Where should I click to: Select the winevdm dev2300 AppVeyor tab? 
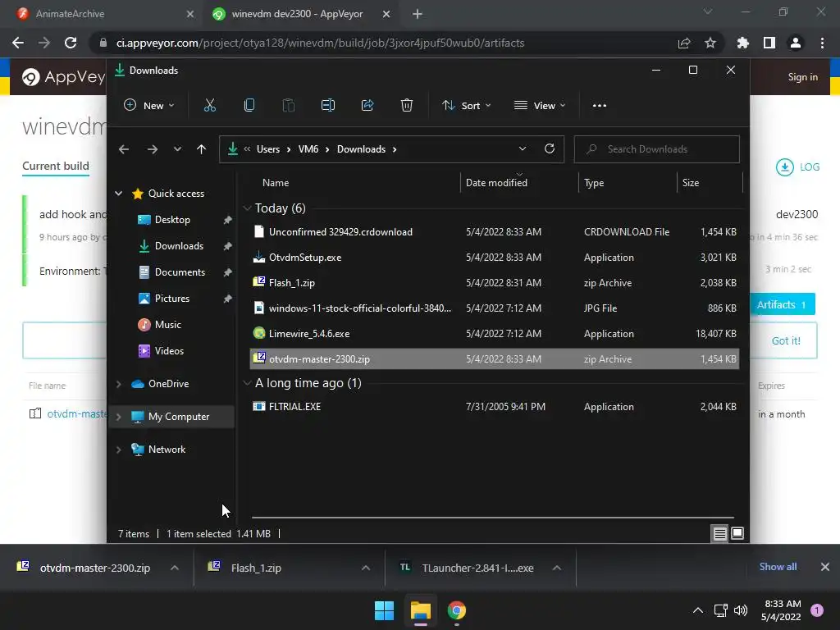click(301, 14)
